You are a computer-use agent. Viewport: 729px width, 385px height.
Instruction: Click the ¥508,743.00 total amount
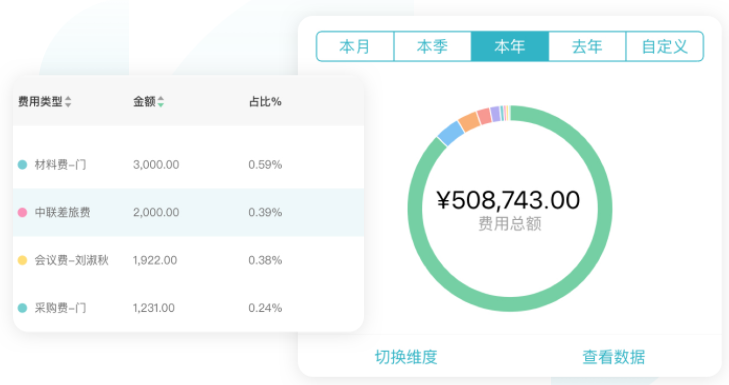coord(509,200)
